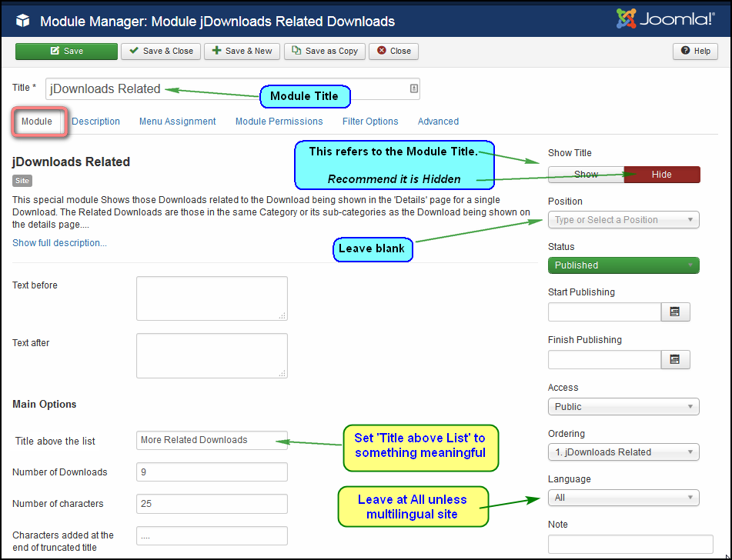Click the icon inside the Title field

413,88
